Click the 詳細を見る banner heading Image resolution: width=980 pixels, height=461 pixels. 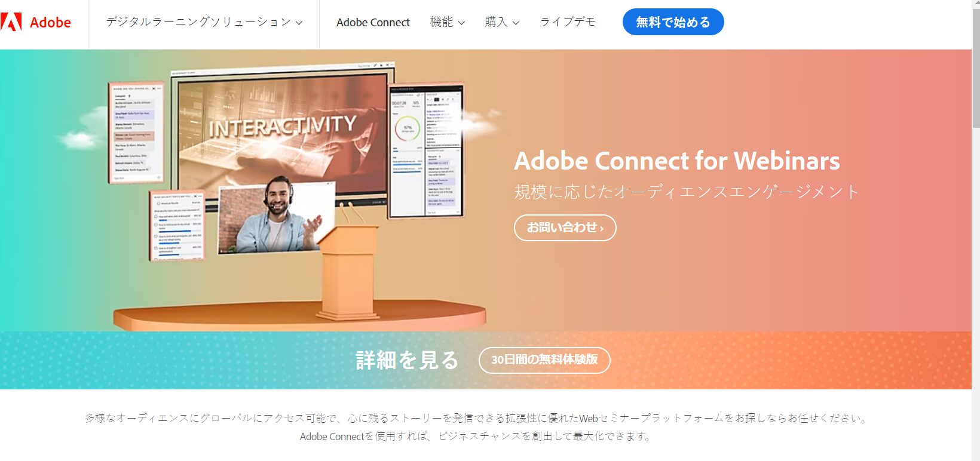pos(407,360)
